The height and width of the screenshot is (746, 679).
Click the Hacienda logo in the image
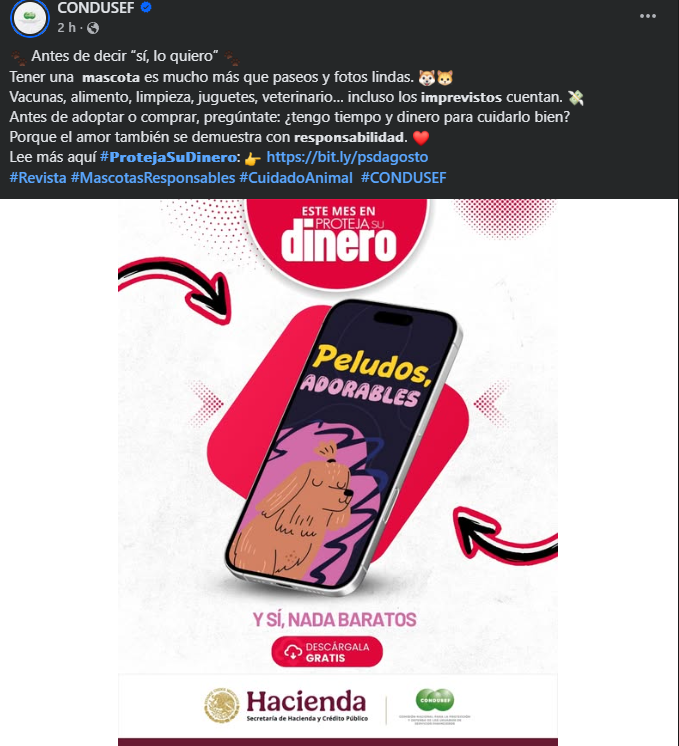coord(286,706)
